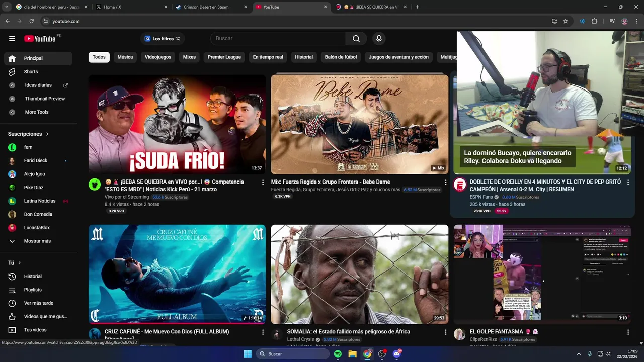Select the Premier League chip
Viewport: 644px width, 362px height.
coord(224,57)
